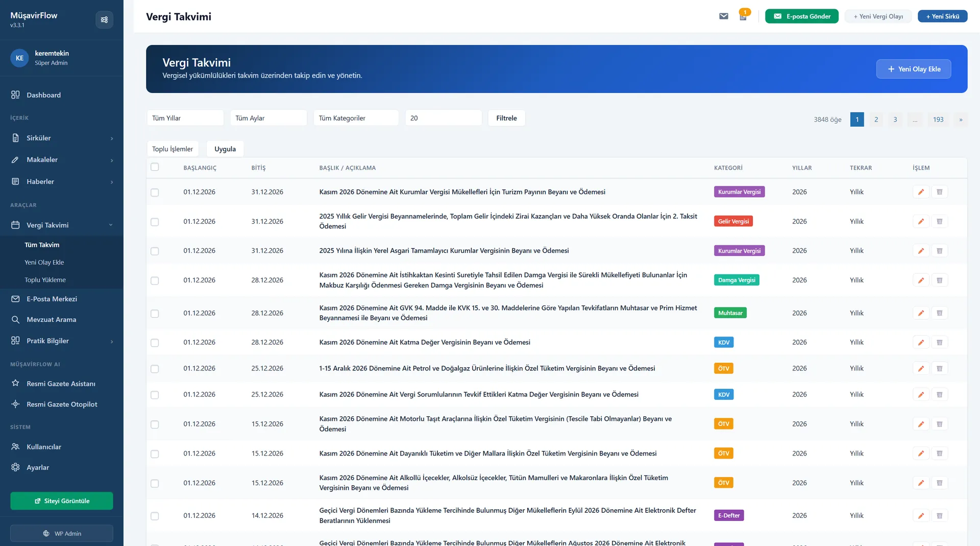Viewport: 980px width, 546px height.
Task: Check the Gelir Vergisi 2. Taksit row checkbox
Action: [155, 222]
